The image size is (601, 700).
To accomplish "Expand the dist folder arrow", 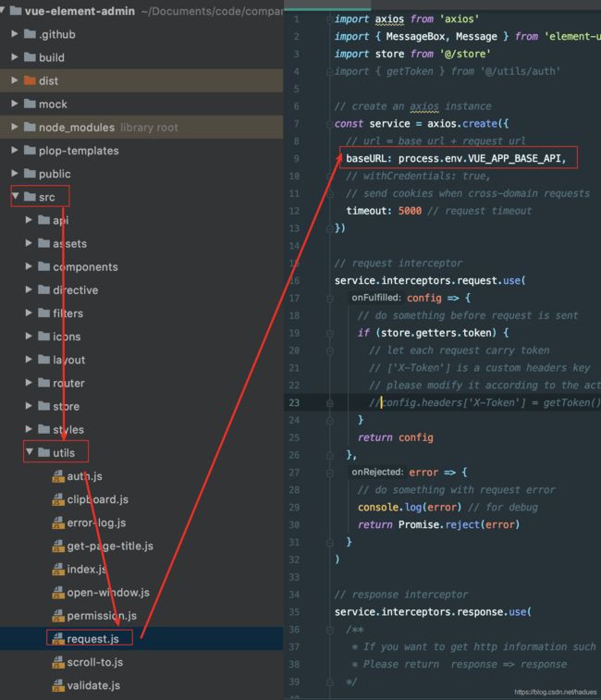I will (x=14, y=80).
